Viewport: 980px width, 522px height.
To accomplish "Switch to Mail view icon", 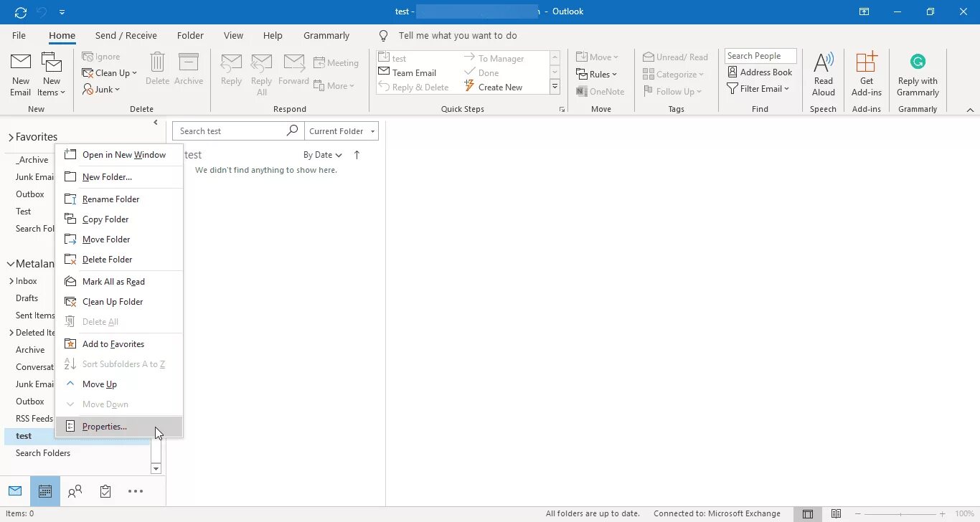I will pos(15,491).
